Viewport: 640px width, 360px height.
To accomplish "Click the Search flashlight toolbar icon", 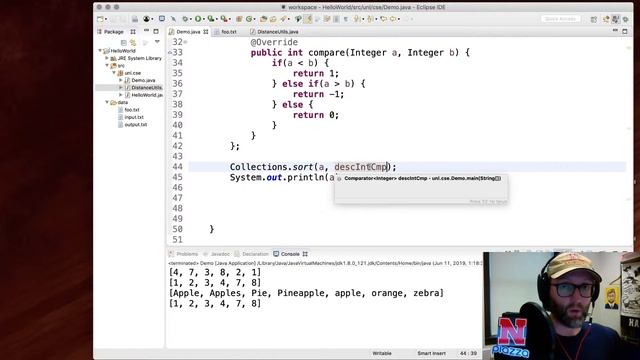I will point(283,19).
